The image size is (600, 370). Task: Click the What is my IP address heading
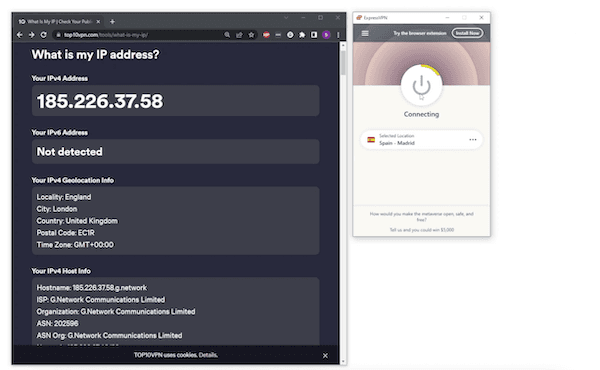[95, 54]
